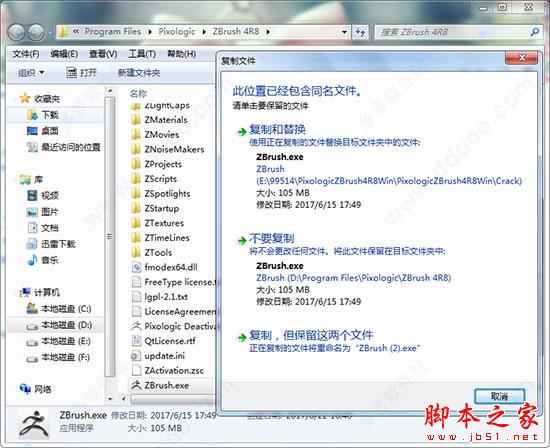
Task: Click the Forward navigation arrow button
Action: click(36, 32)
